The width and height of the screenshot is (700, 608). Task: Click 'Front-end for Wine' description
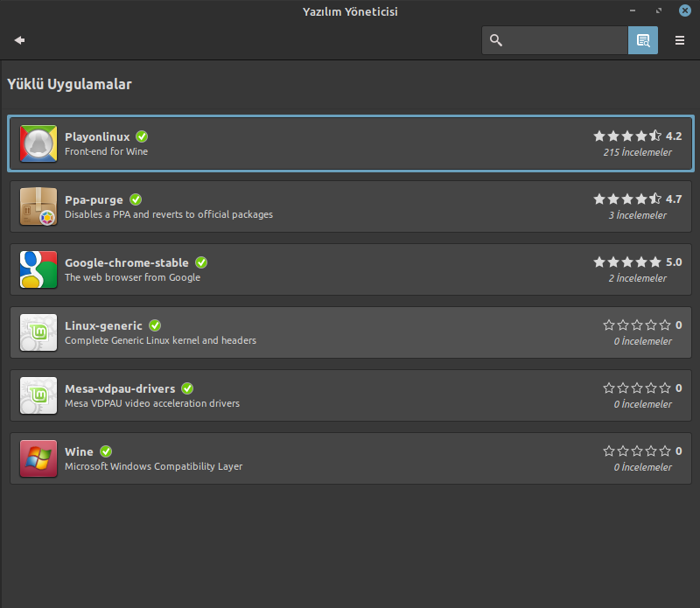pyautogui.click(x=106, y=151)
